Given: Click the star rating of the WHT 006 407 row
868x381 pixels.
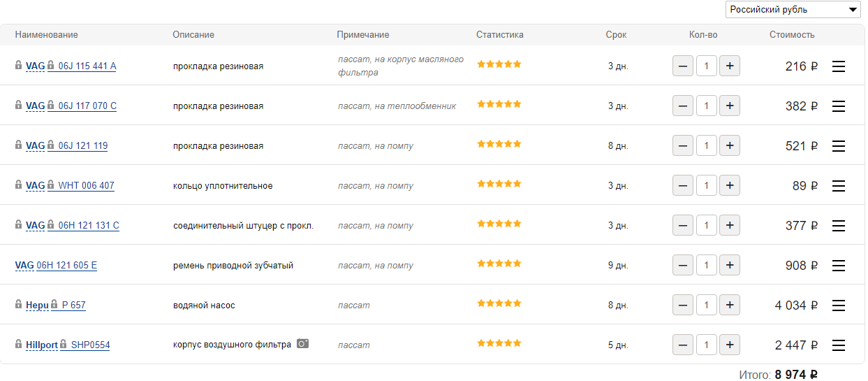Looking at the screenshot, I should click(x=499, y=184).
